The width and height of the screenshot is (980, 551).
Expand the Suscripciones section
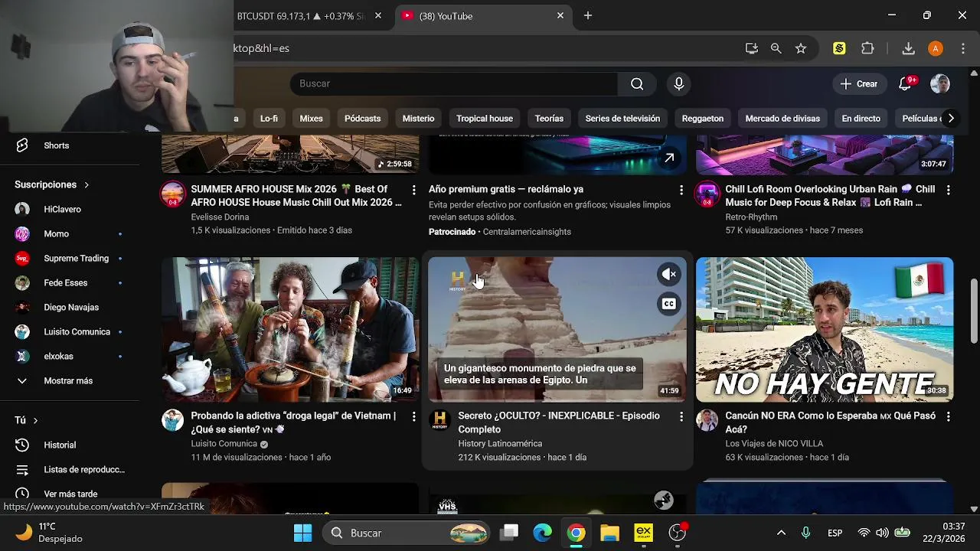coord(52,184)
